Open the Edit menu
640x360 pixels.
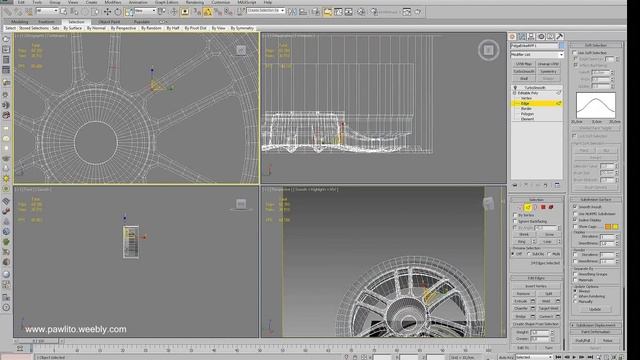tap(21, 2)
